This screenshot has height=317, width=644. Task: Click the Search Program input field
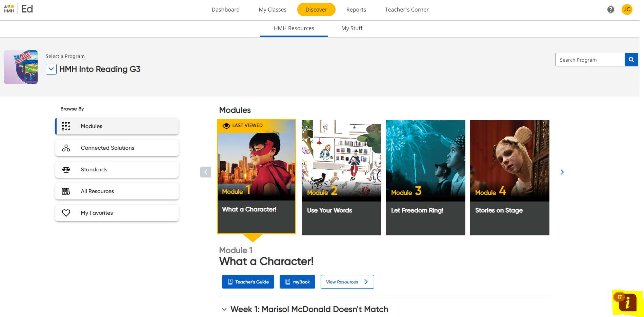[590, 60]
